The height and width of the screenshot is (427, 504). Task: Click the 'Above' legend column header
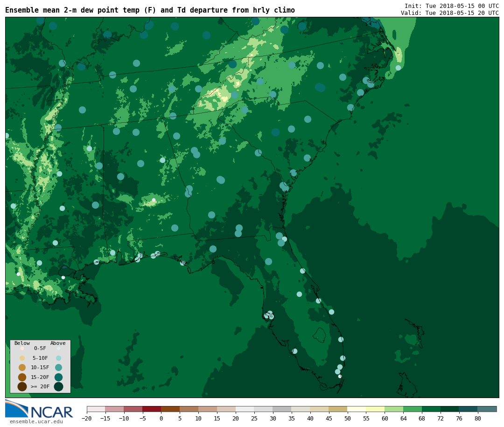point(58,343)
